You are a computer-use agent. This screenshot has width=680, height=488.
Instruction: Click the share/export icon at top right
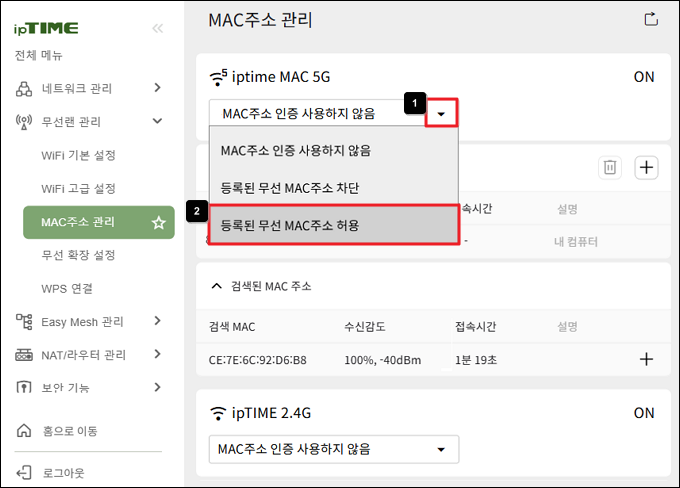tap(651, 20)
